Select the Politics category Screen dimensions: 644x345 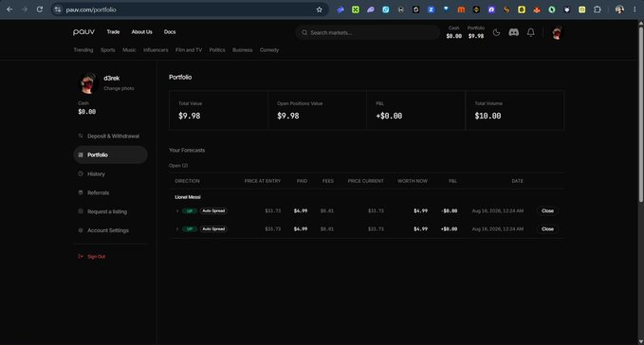tap(217, 50)
